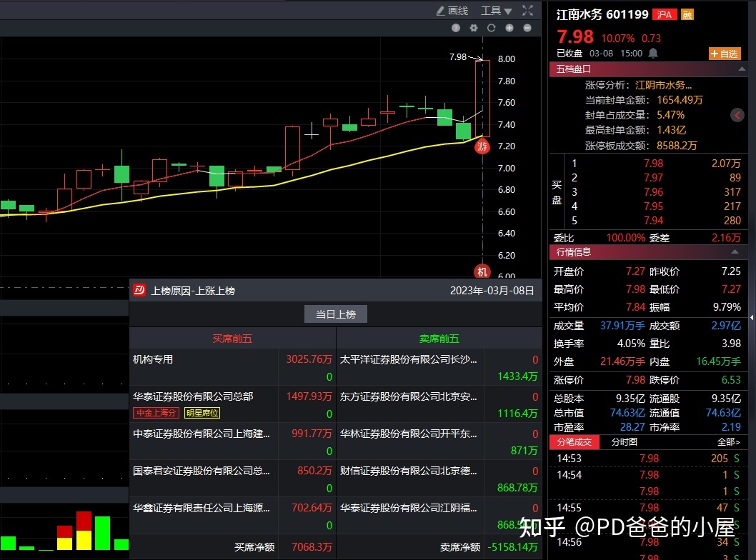Zoom in chart with plus icon

click(x=509, y=28)
